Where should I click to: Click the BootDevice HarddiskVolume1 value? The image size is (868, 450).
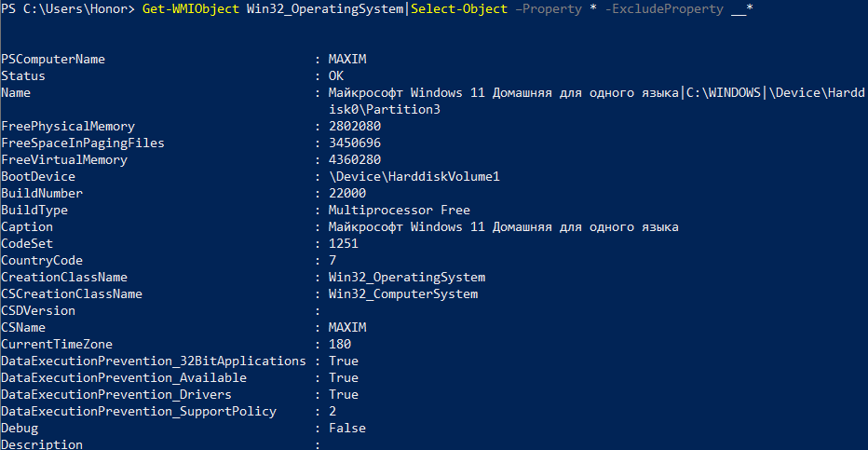point(414,177)
